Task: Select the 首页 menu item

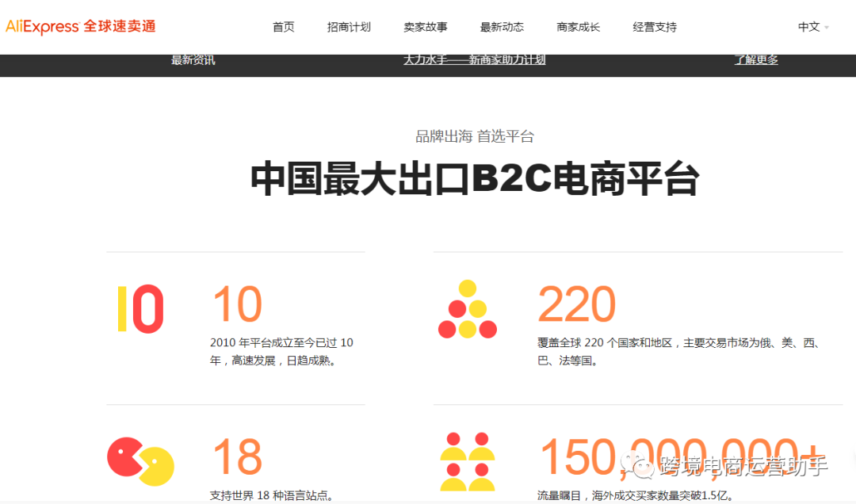Action: click(283, 26)
